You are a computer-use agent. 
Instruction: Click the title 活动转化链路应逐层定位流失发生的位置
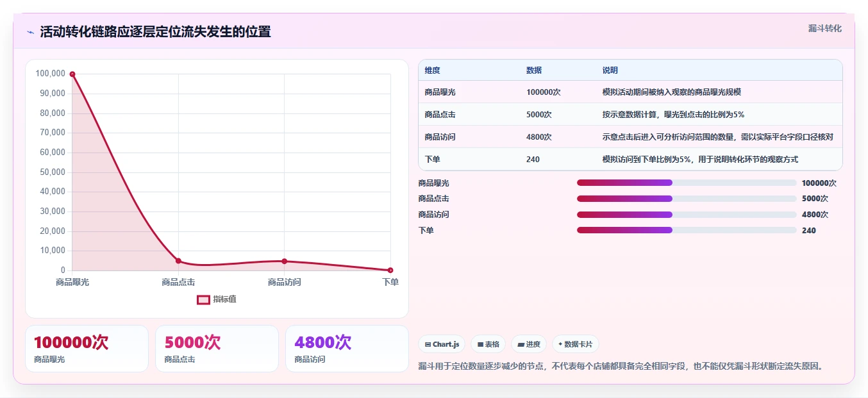click(155, 32)
